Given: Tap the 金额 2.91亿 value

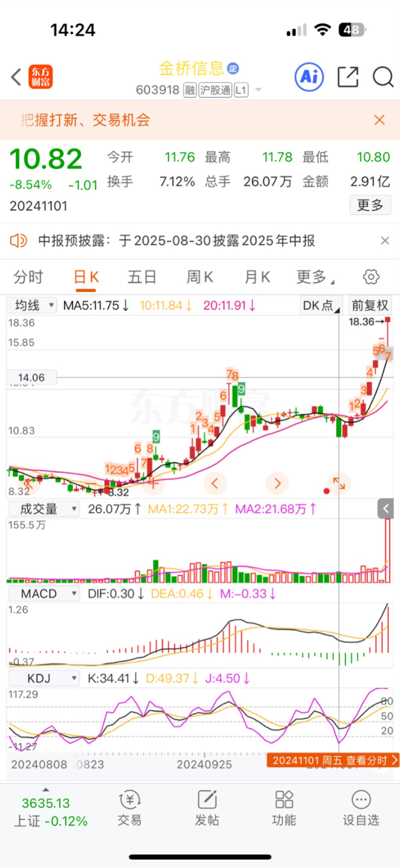Looking at the screenshot, I should pos(370,181).
